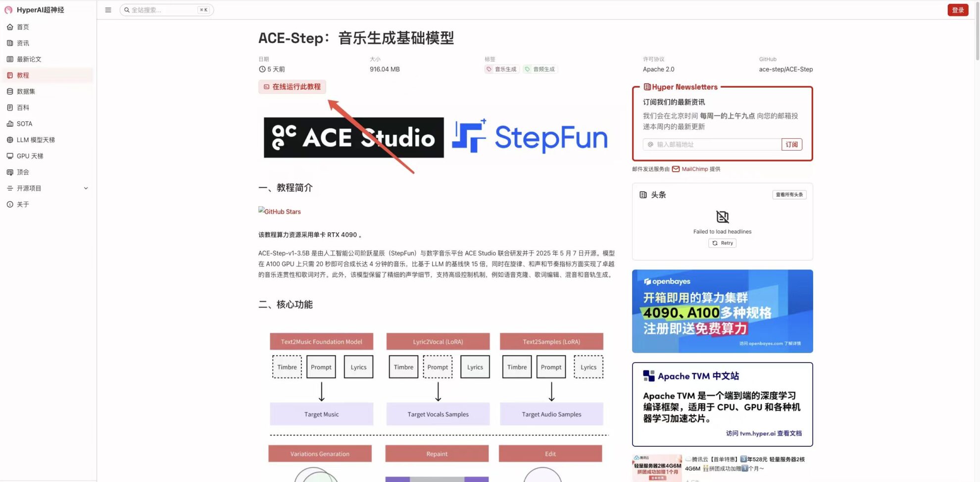Image resolution: width=980 pixels, height=482 pixels.
Task: Select the 音乐生成 tag
Action: pyautogui.click(x=501, y=69)
